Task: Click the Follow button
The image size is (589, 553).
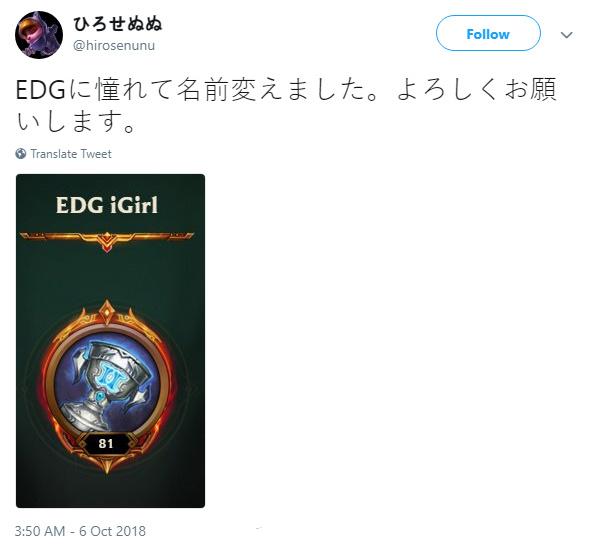Action: coord(488,33)
